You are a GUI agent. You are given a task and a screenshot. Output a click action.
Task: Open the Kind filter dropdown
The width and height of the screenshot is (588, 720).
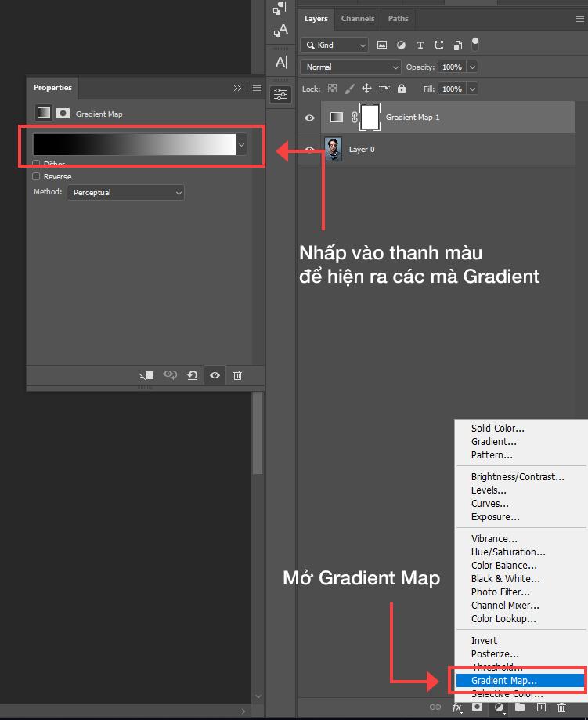[334, 45]
